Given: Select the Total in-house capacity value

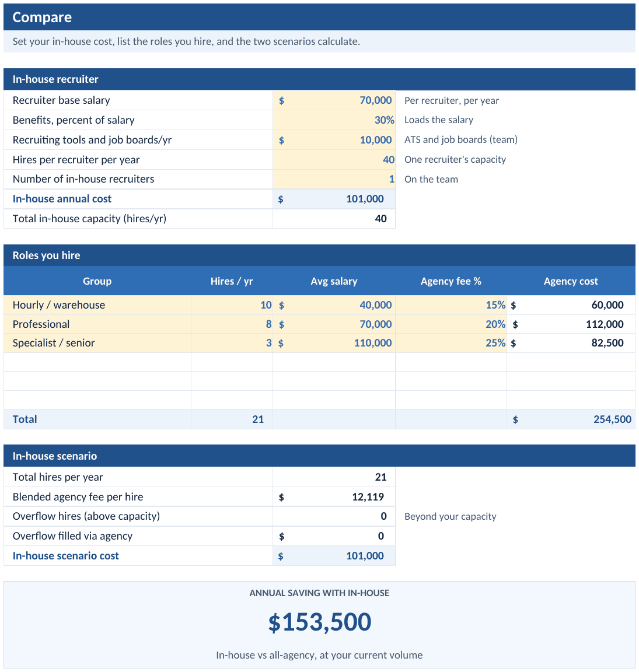Looking at the screenshot, I should pyautogui.click(x=334, y=219).
